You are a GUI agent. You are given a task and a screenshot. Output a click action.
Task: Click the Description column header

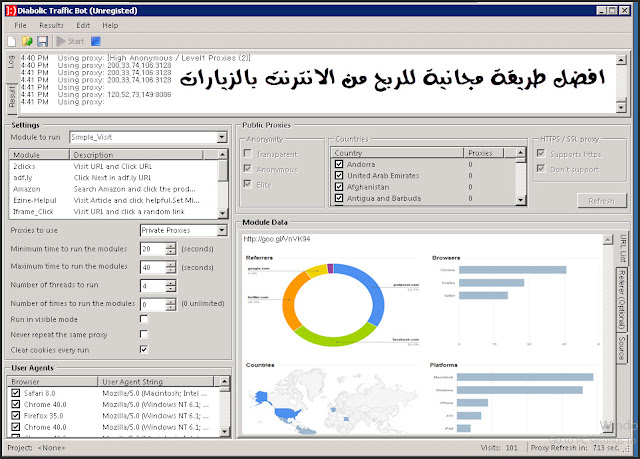point(136,155)
